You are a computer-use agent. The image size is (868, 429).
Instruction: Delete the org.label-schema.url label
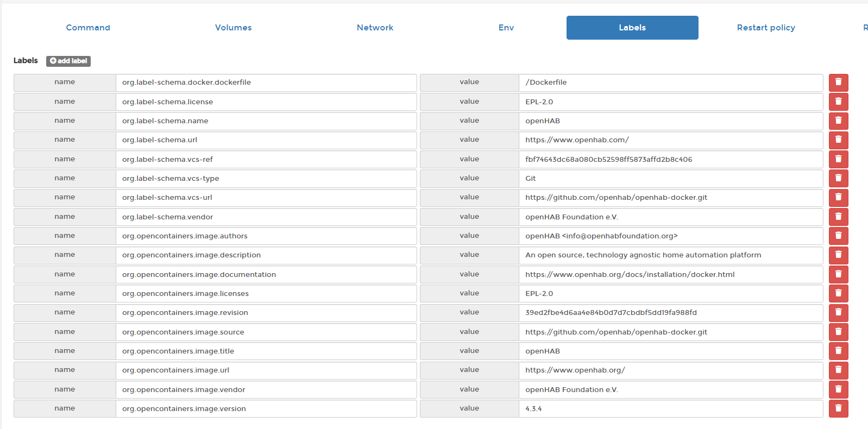[x=838, y=140]
